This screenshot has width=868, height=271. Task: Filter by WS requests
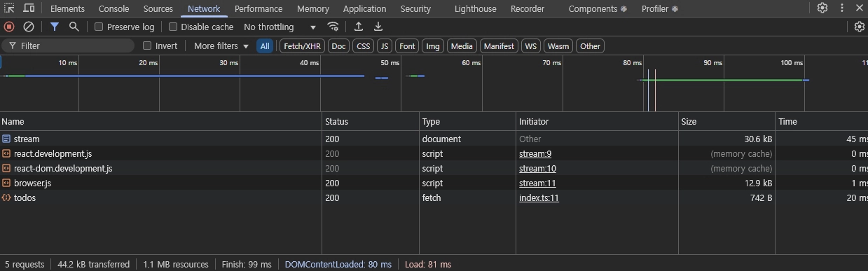531,46
